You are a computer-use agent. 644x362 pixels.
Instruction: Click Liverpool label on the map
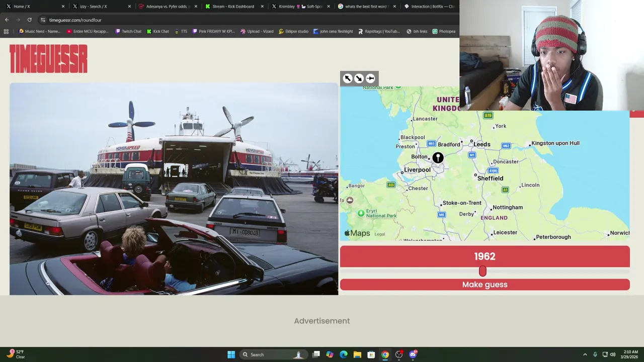[417, 170]
